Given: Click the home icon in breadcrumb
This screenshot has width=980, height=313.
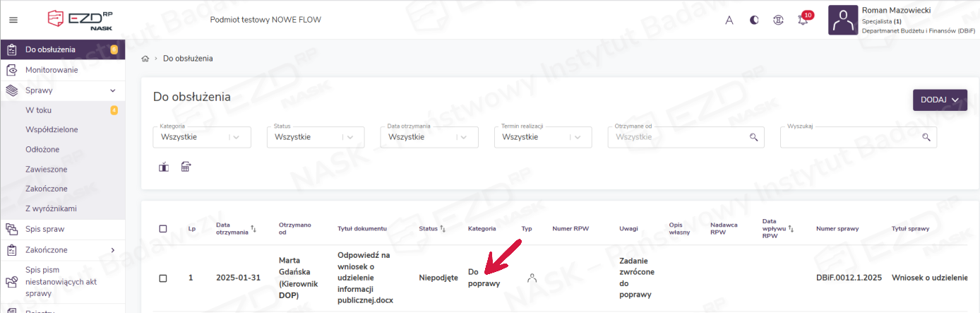Looking at the screenshot, I should pos(145,59).
